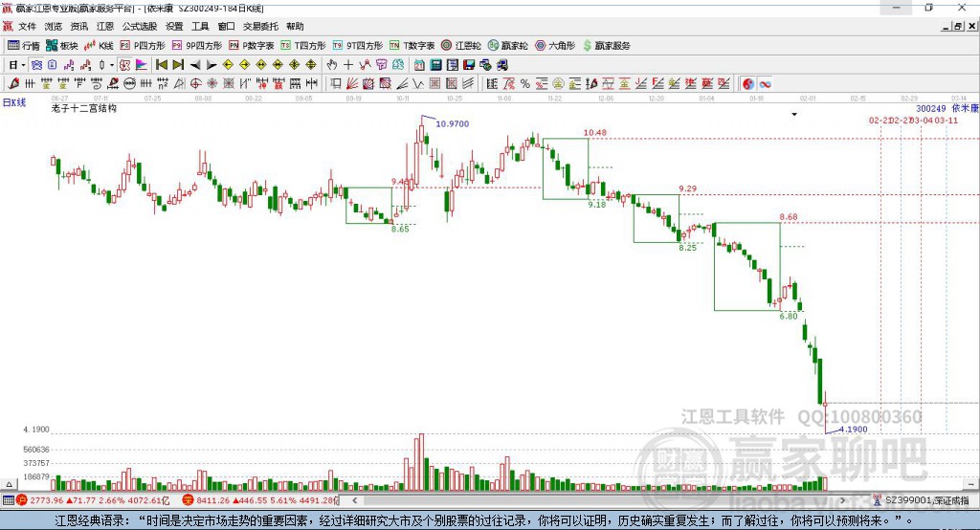The width and height of the screenshot is (980, 530).
Task: Toggle the T数字表 number table
Action: [x=412, y=46]
